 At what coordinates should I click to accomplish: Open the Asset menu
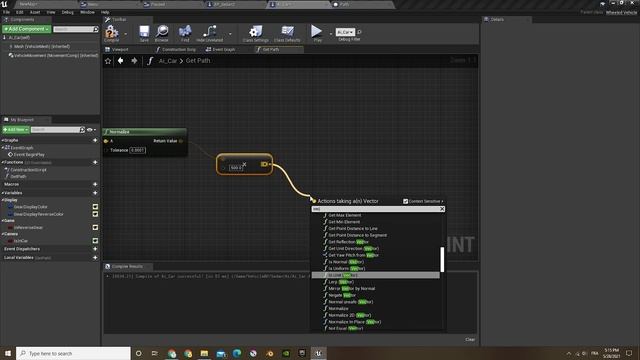tap(35, 12)
